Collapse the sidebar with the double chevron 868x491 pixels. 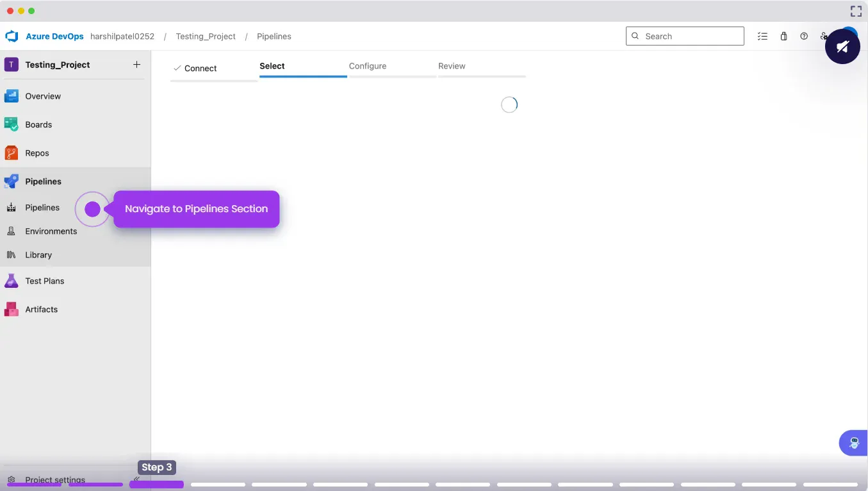136,479
